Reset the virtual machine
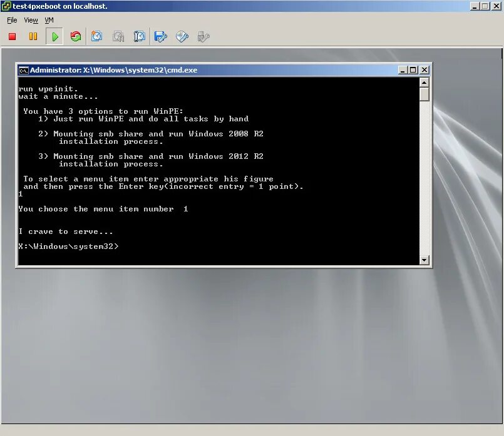Viewport: 504px width, 436px height. pos(76,37)
